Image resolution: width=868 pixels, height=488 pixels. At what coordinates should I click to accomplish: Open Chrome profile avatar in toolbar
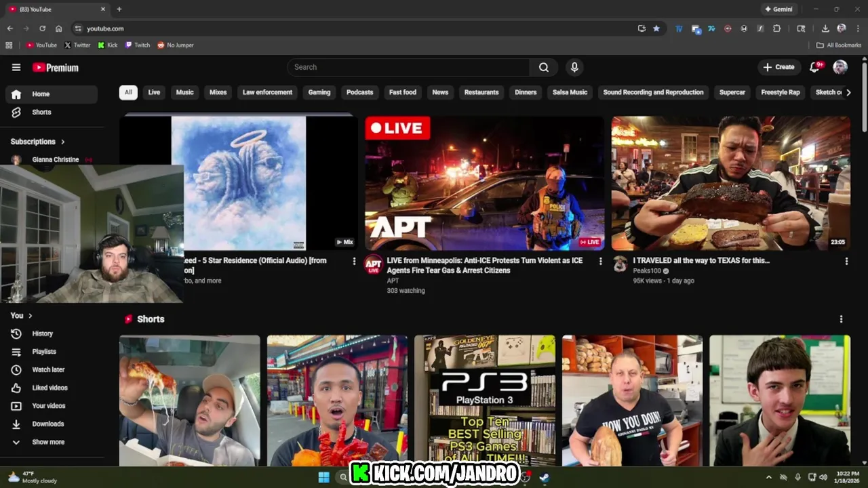[842, 28]
